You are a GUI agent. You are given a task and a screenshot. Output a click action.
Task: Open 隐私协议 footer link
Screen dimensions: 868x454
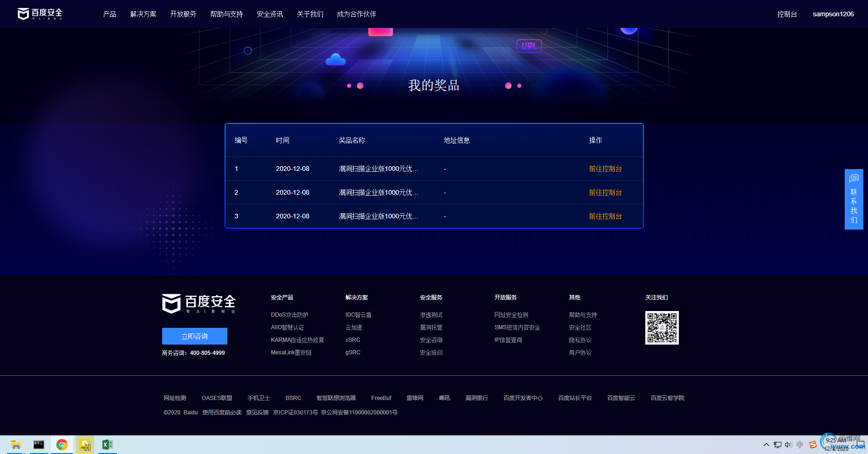[580, 340]
